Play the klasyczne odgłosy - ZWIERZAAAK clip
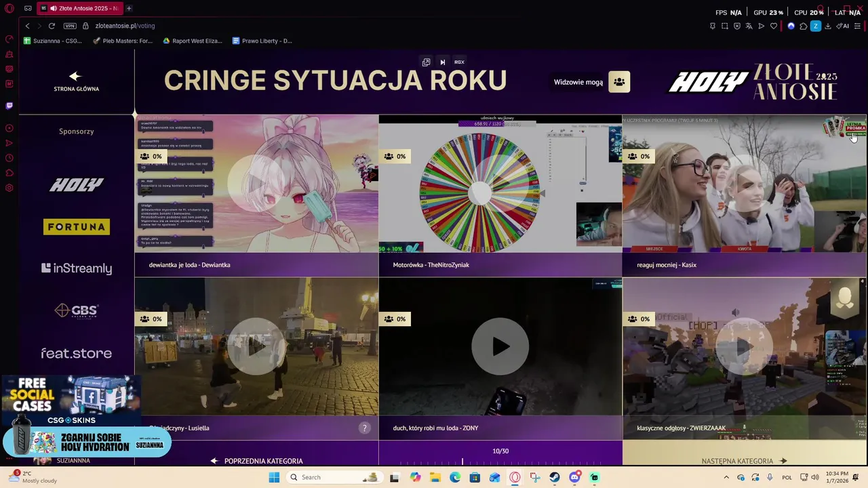This screenshot has height=488, width=868. [x=744, y=346]
